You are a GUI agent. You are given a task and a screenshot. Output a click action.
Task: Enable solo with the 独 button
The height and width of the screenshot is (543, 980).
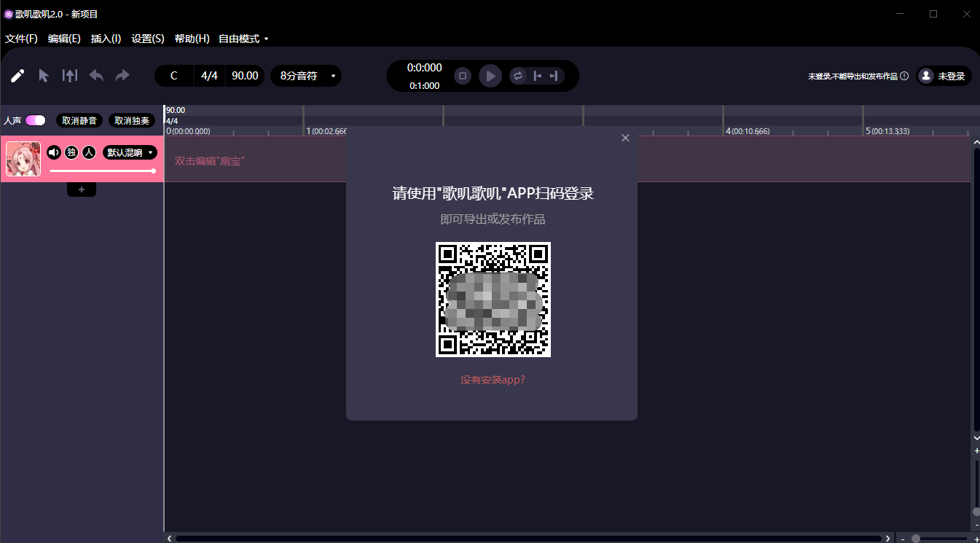pyautogui.click(x=71, y=152)
